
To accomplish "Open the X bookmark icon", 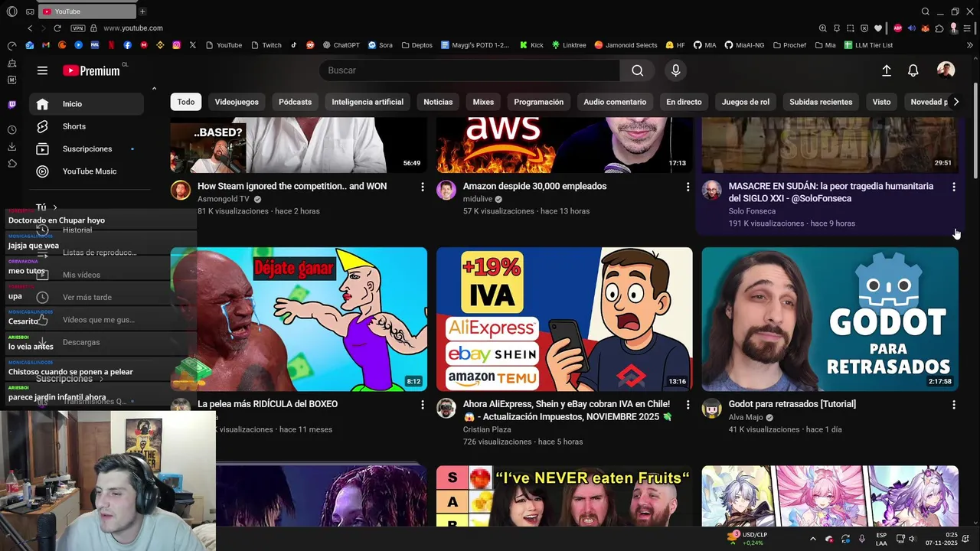I will point(192,45).
